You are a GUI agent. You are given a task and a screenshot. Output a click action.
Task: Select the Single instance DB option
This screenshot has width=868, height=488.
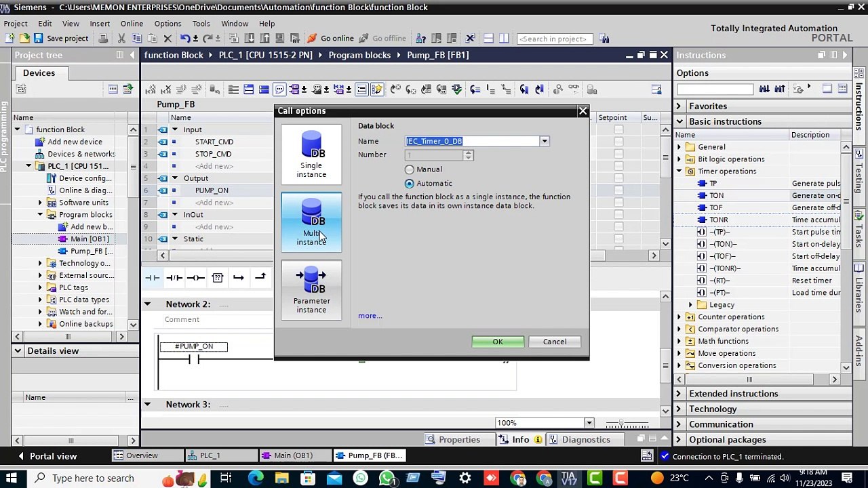tap(311, 155)
